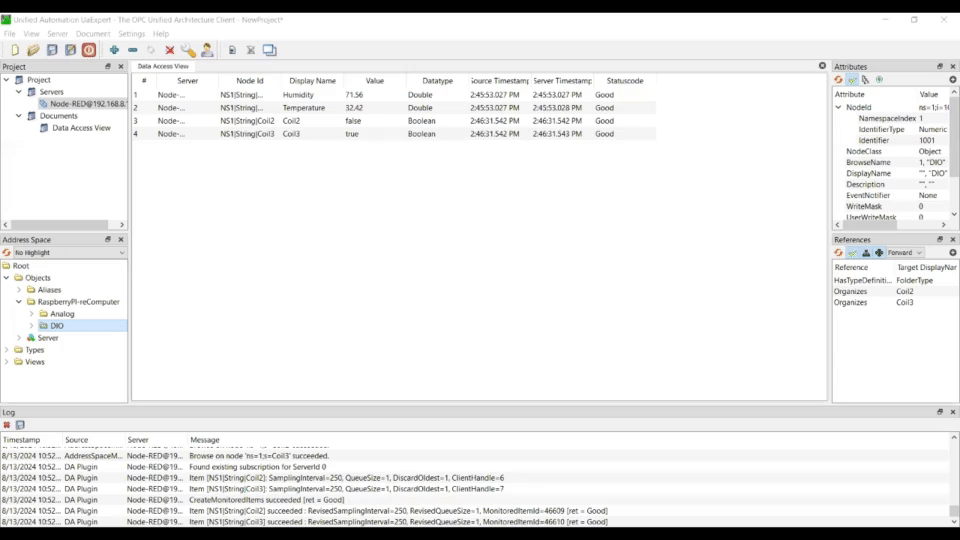960x540 pixels.
Task: Add a server with the blue plus icon
Action: coord(114,50)
